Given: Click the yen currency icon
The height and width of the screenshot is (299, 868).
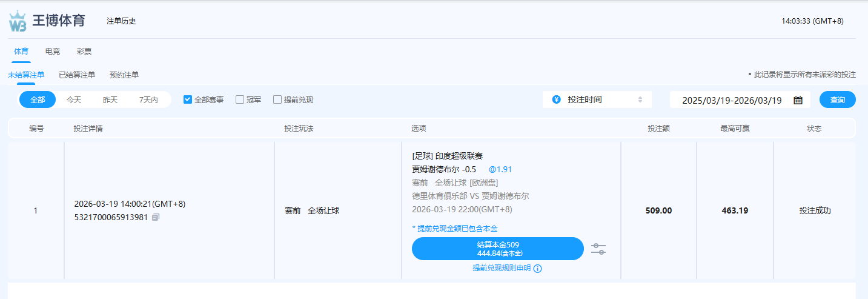Looking at the screenshot, I should pos(556,99).
